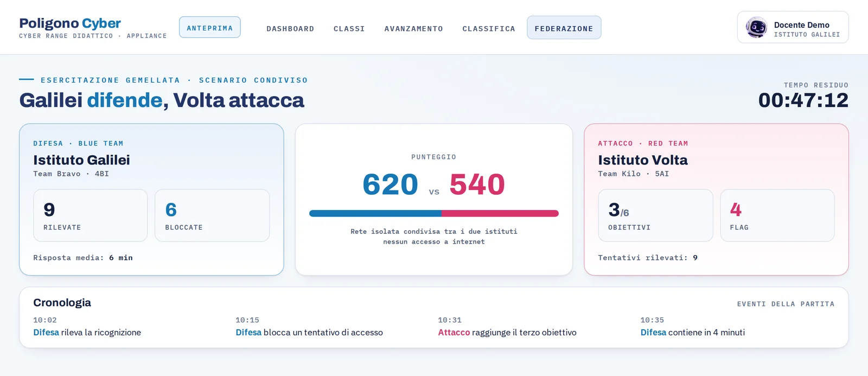
Task: Open the Docente Demo profile card
Action: coord(793,27)
